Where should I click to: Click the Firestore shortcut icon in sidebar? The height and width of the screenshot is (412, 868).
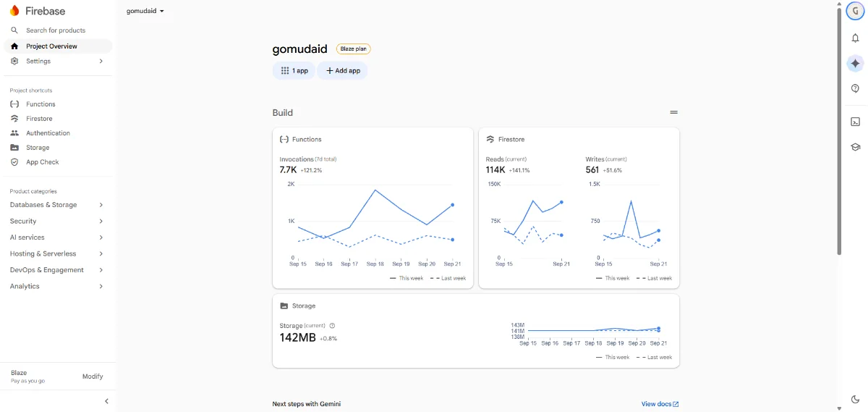pyautogui.click(x=14, y=119)
